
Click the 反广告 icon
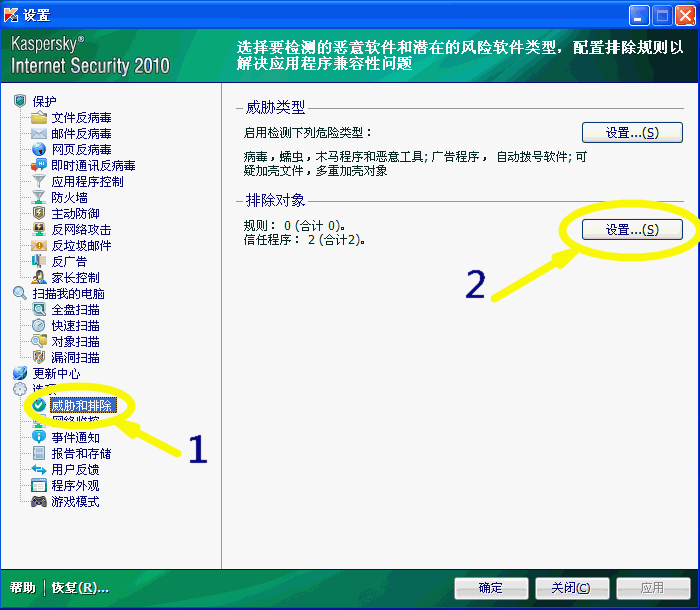point(39,261)
